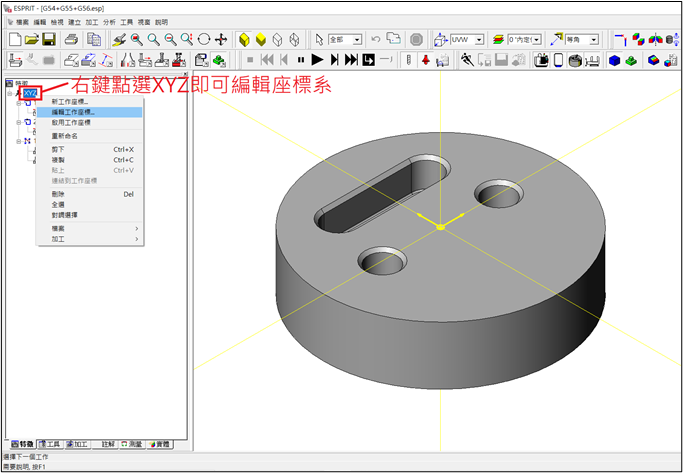Click the Rotate view icon
This screenshot has height=473, width=683.
[204, 39]
